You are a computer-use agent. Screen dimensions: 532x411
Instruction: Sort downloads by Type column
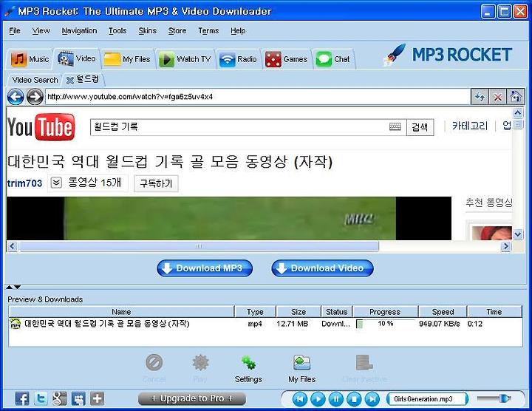click(255, 312)
